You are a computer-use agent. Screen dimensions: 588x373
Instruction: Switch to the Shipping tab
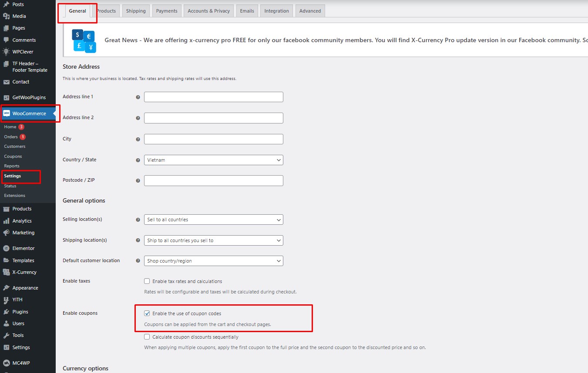coord(136,11)
